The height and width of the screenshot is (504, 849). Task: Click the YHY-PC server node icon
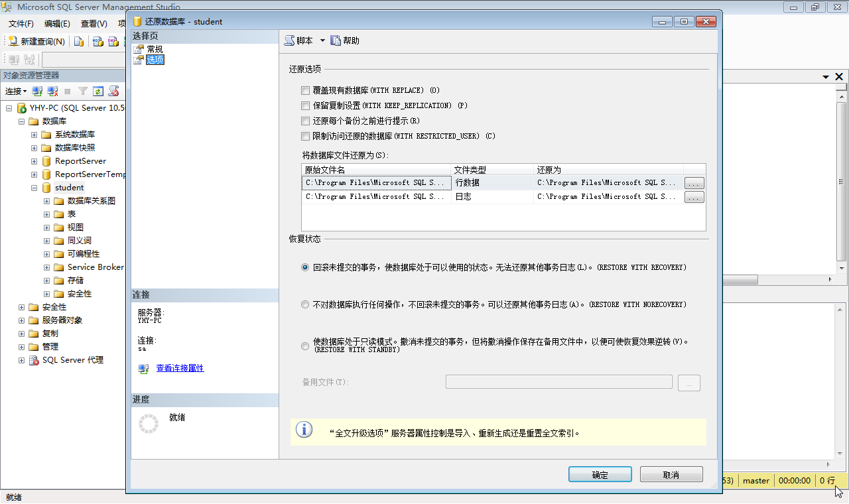tap(22, 108)
